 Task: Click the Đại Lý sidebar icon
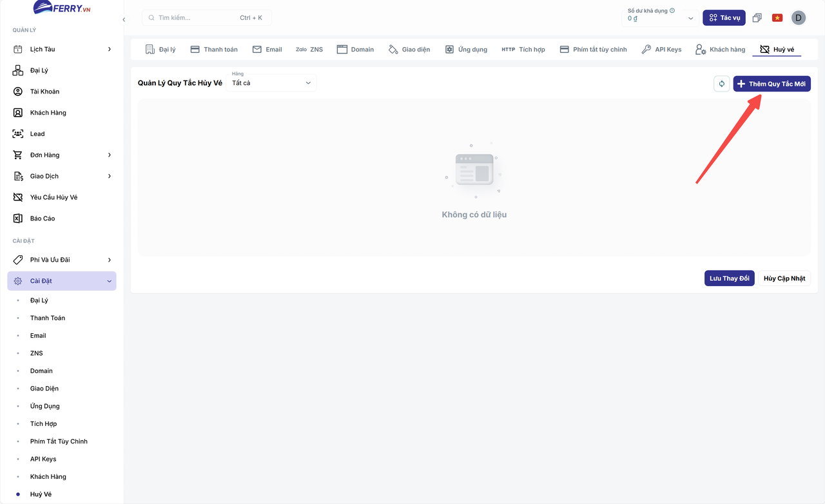click(18, 70)
